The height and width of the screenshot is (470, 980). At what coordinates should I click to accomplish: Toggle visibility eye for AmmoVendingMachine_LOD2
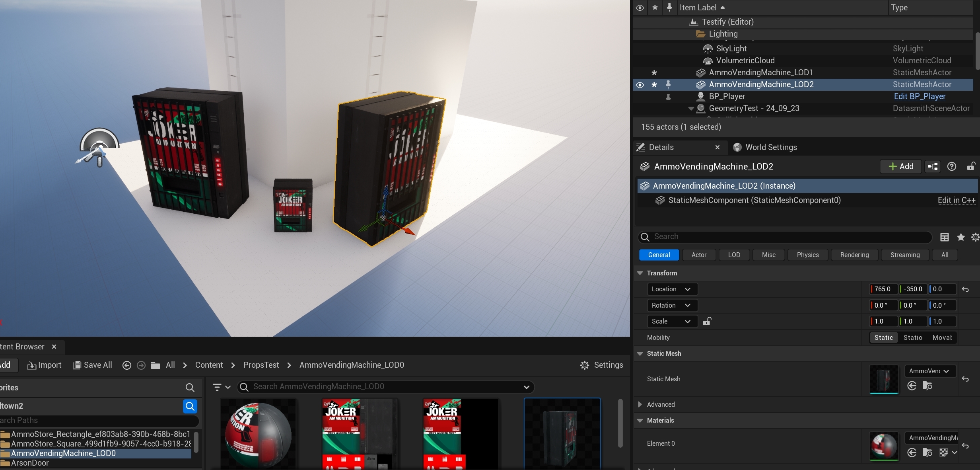pyautogui.click(x=640, y=85)
